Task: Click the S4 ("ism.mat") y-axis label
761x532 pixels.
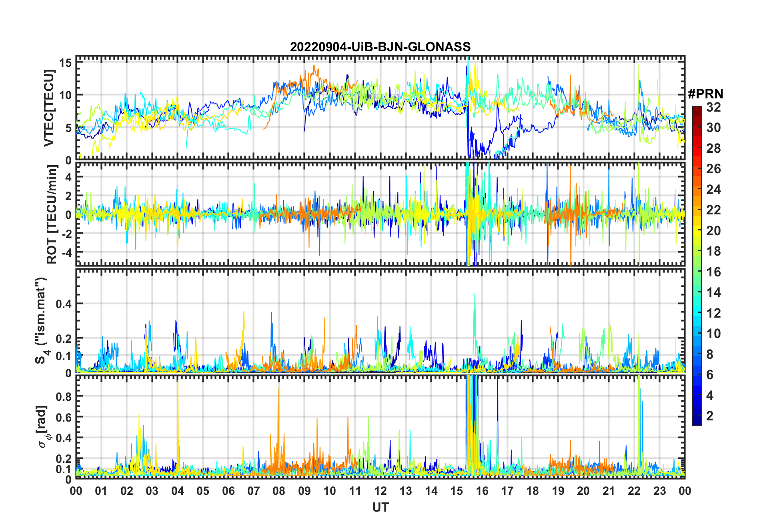Action: [x=41, y=321]
